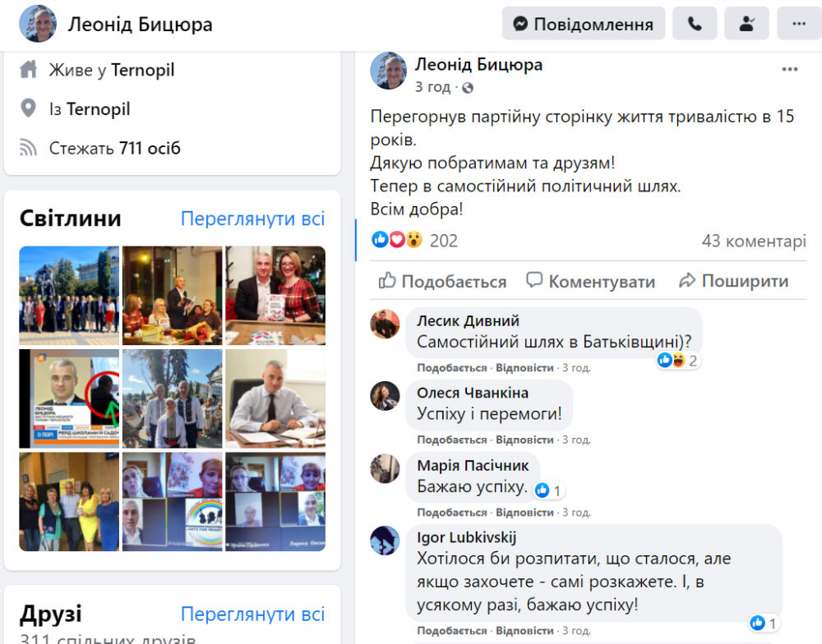Viewport: 822px width, 644px height.
Task: Like the post with Подобається
Action: tap(442, 282)
